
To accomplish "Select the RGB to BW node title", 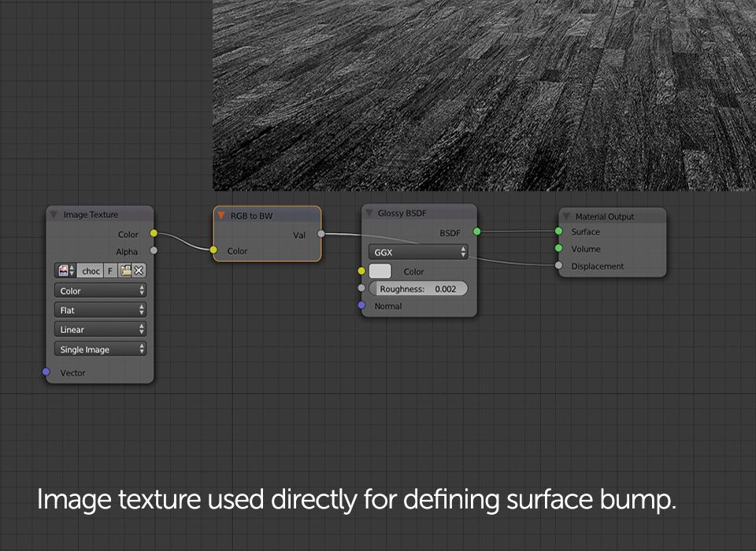I will [x=251, y=216].
